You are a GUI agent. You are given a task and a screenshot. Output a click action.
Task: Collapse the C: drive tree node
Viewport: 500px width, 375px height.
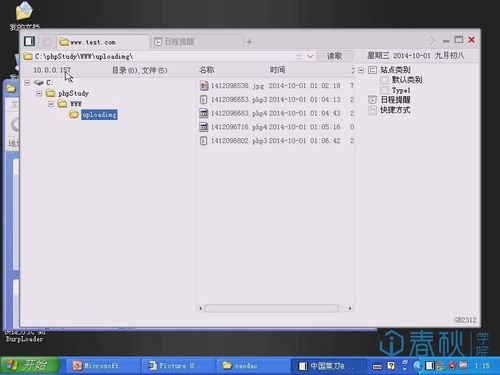click(27, 83)
